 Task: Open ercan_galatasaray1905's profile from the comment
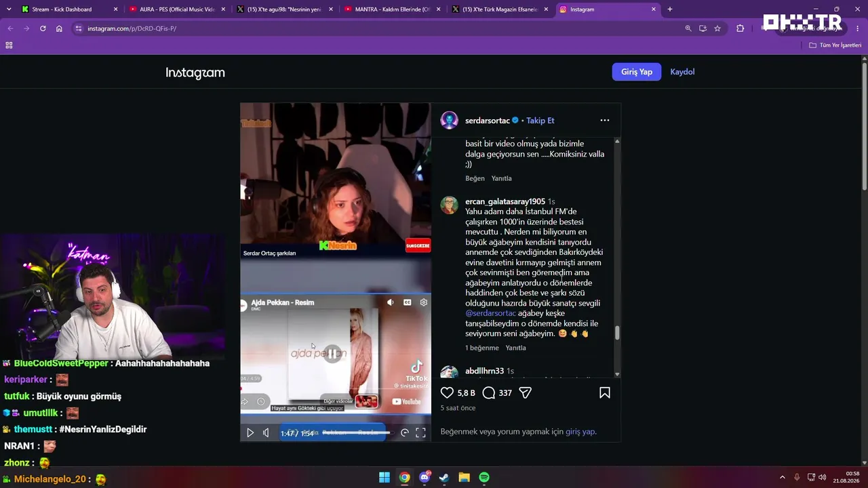coord(505,201)
